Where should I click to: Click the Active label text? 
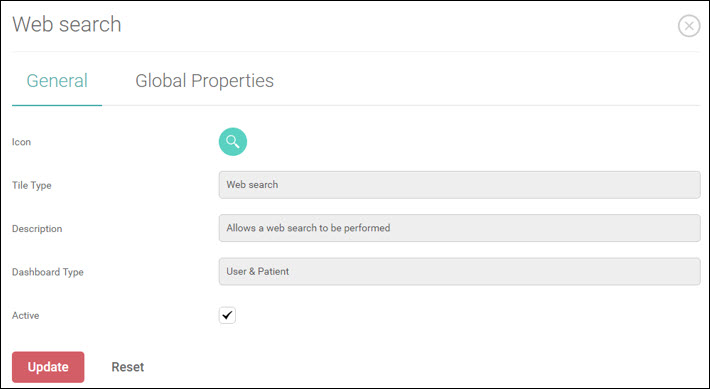pos(25,316)
